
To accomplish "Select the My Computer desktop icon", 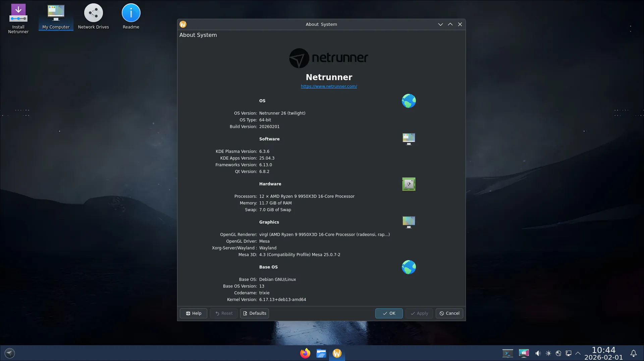I will (56, 17).
